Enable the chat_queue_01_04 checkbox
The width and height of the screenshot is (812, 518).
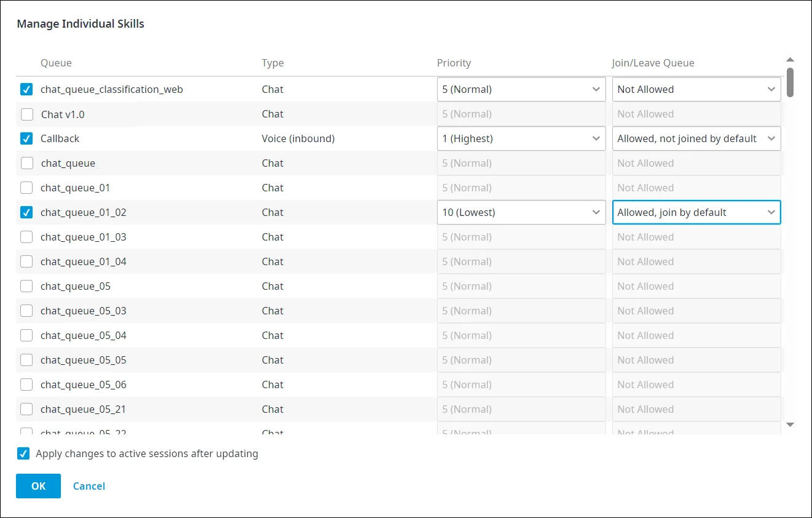[x=26, y=261]
